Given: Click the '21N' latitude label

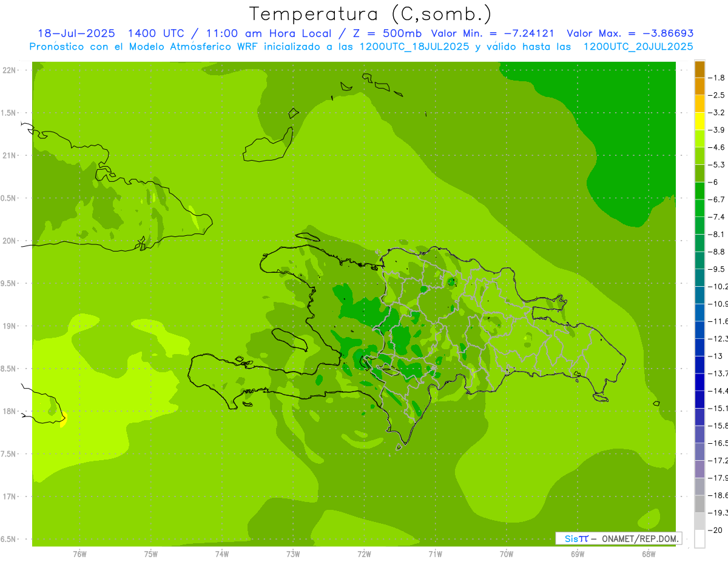Looking at the screenshot, I should [x=10, y=155].
